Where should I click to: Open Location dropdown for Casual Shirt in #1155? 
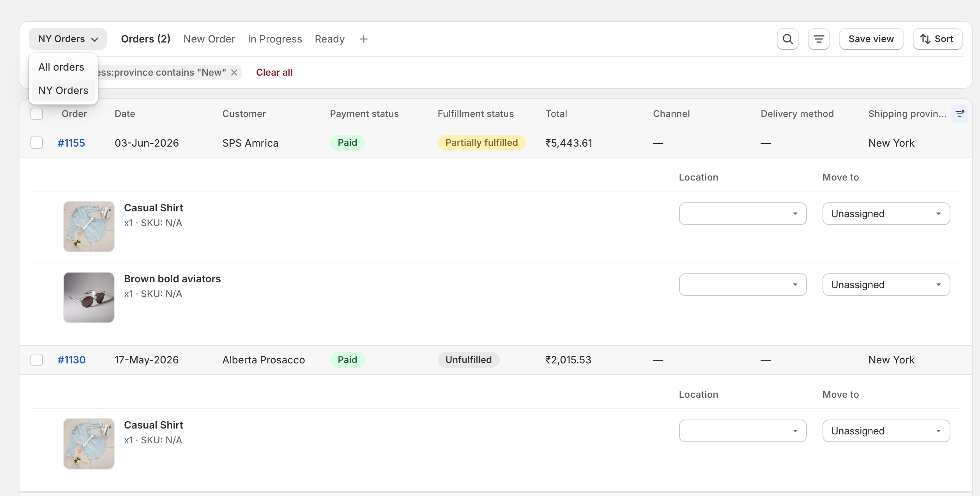point(743,214)
